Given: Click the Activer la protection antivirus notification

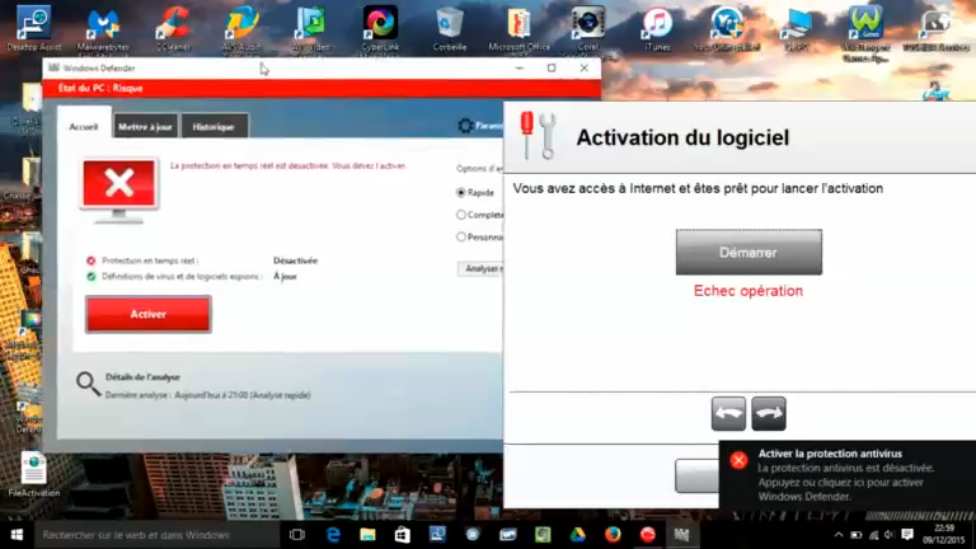Looking at the screenshot, I should point(847,474).
